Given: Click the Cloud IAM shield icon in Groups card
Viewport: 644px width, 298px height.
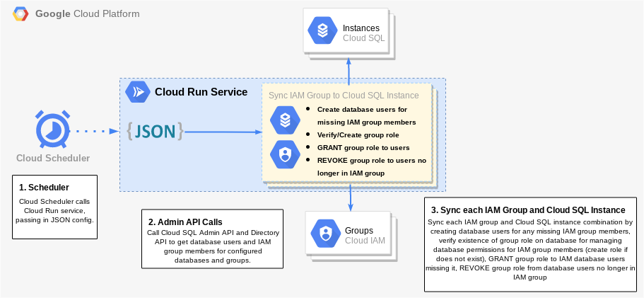Looking at the screenshot, I should click(x=325, y=233).
